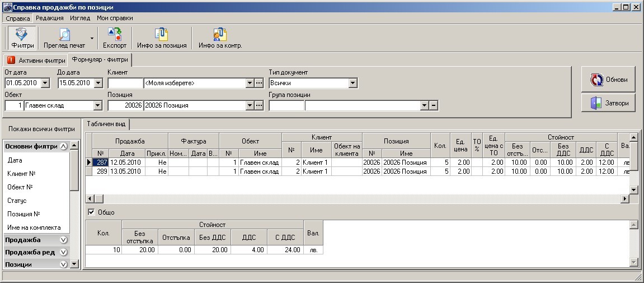Screen dimensions: 644x283
Task: Open the Изглед menu
Action: click(x=79, y=18)
